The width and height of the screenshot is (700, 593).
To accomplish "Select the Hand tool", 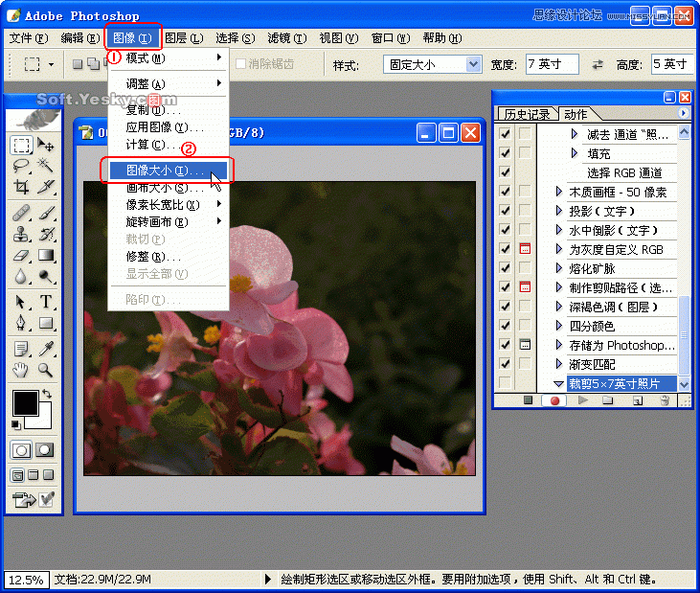I will 21,370.
